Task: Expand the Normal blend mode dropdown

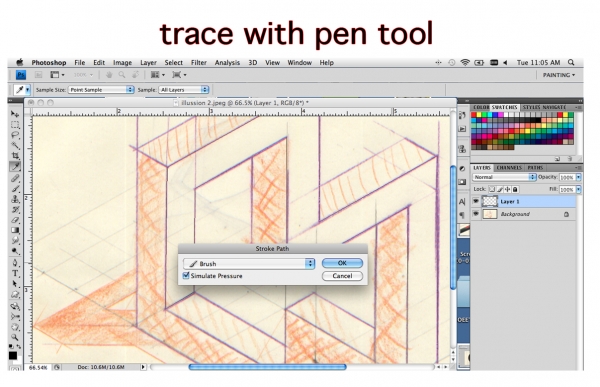Action: [504, 177]
